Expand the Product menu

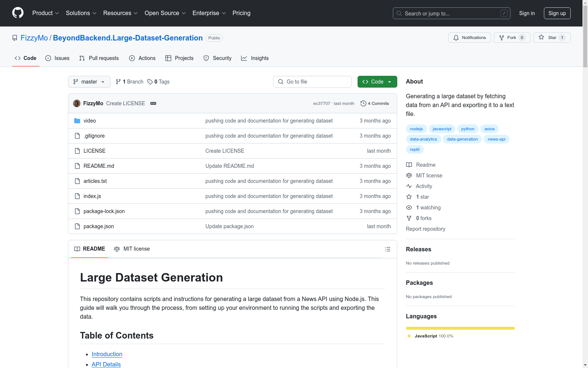(46, 13)
